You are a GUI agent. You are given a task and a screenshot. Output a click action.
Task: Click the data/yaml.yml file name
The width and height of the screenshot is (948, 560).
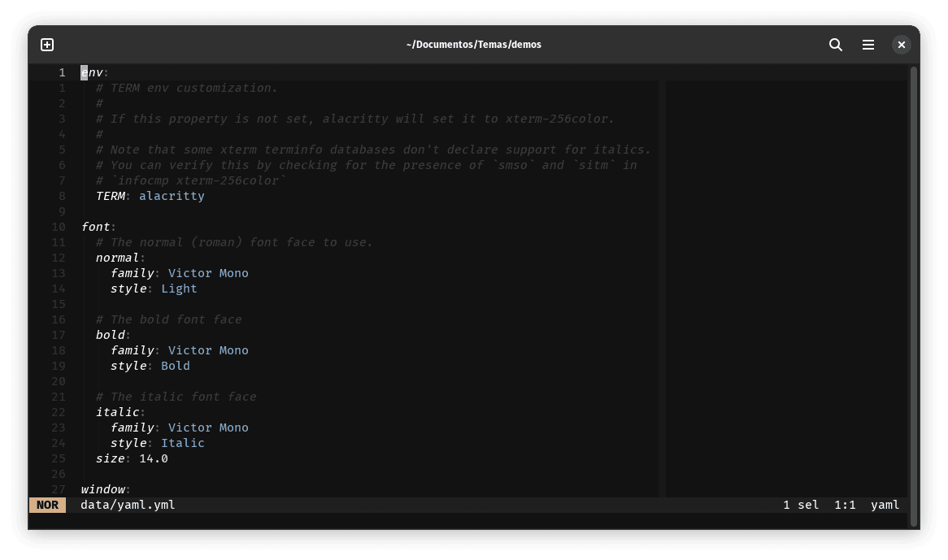128,505
